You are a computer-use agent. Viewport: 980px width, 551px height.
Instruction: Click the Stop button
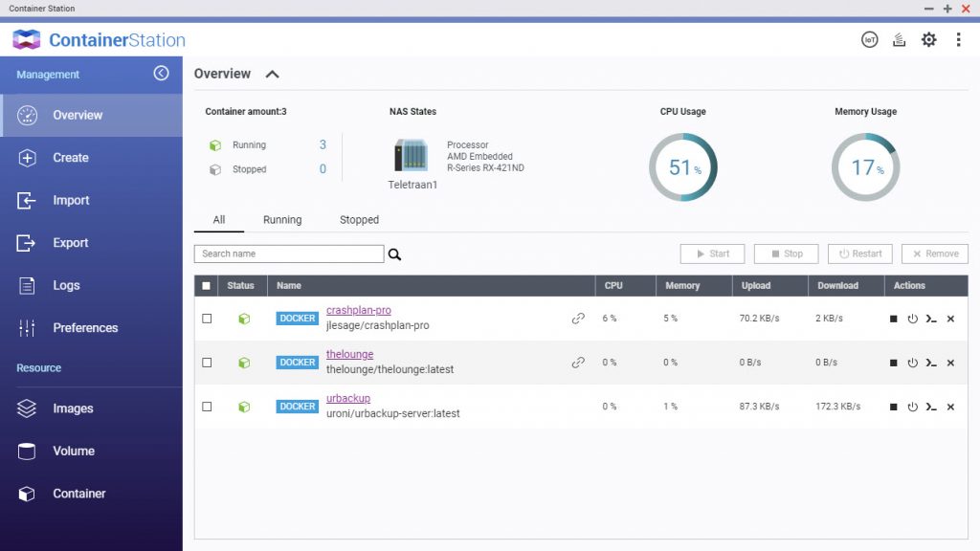787,253
